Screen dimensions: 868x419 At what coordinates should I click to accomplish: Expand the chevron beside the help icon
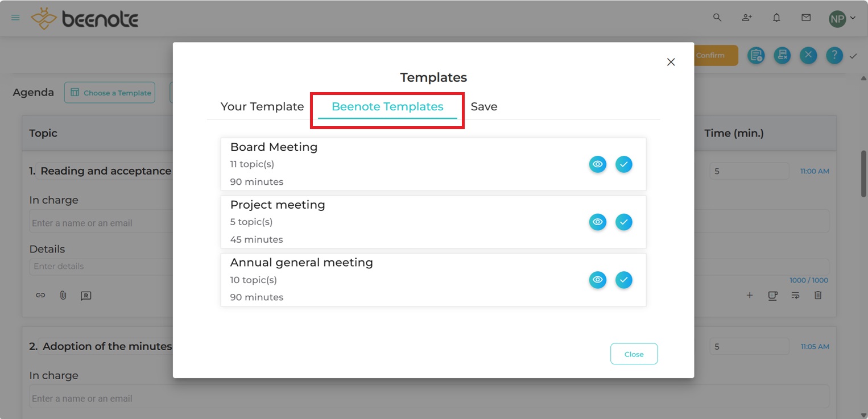point(853,56)
